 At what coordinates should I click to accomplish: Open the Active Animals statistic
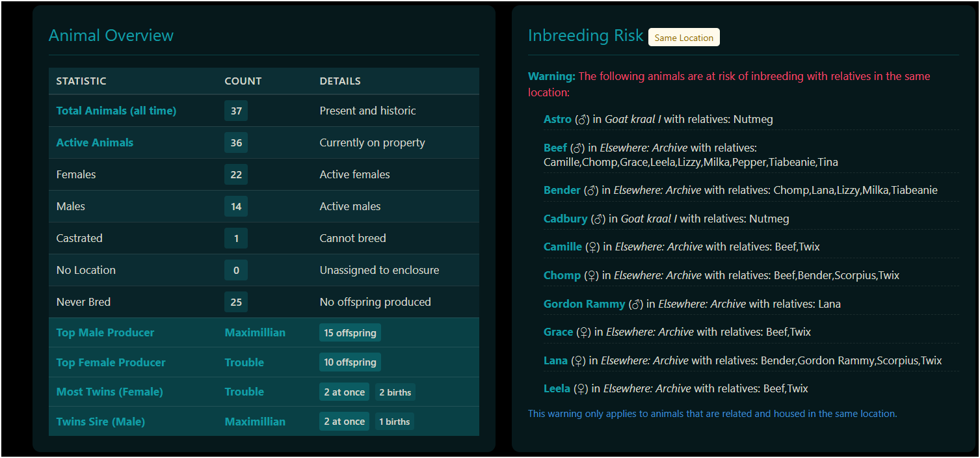point(94,143)
